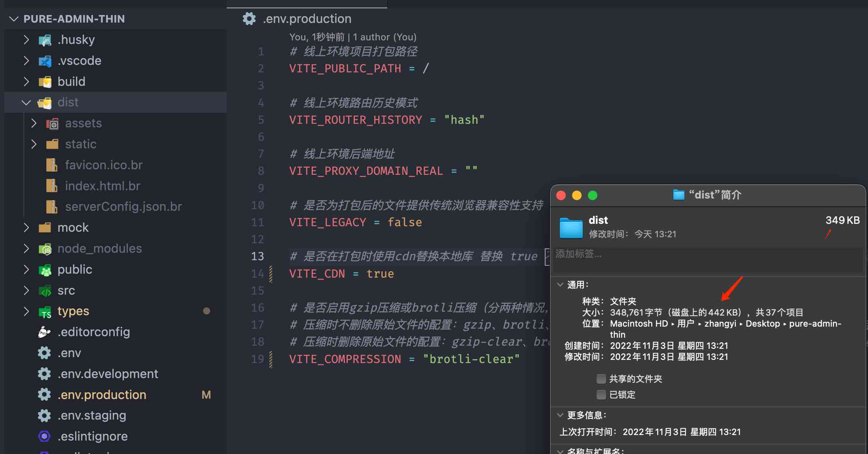
Task: Click the gear icon beside .env.staging
Action: pos(44,416)
